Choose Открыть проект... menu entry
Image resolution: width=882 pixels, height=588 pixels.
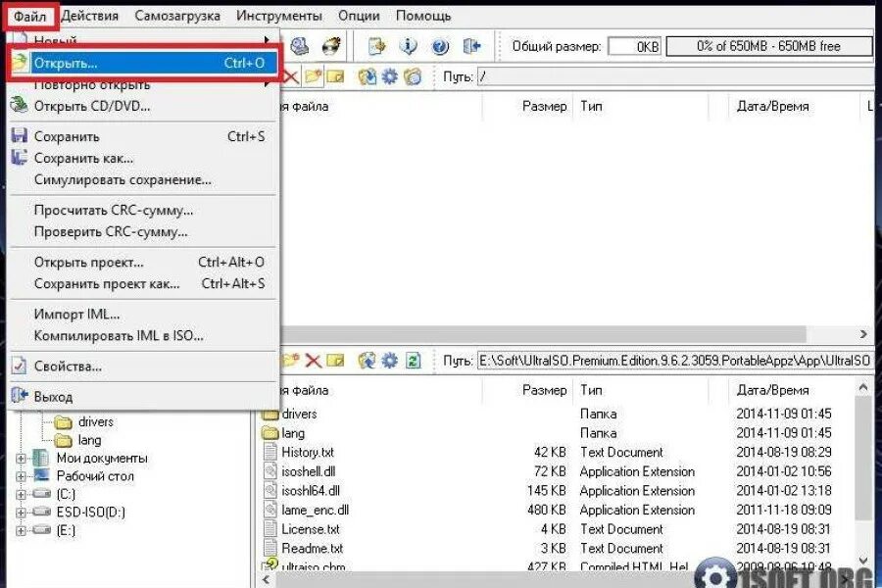[143, 263]
